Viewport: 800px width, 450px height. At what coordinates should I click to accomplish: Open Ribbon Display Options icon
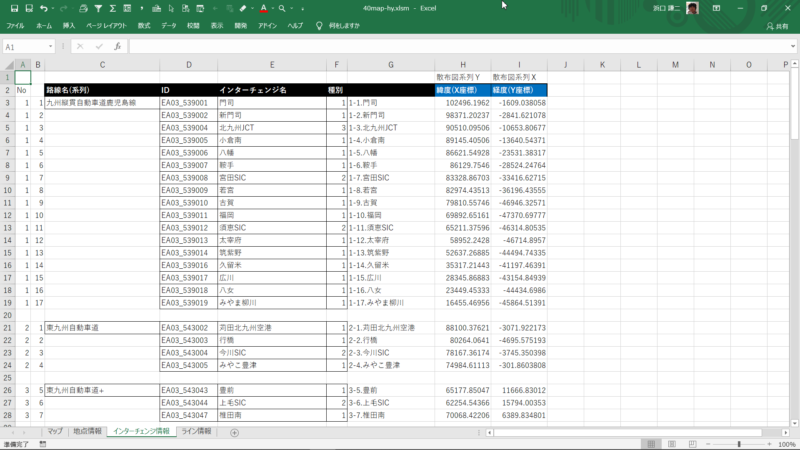[716, 8]
